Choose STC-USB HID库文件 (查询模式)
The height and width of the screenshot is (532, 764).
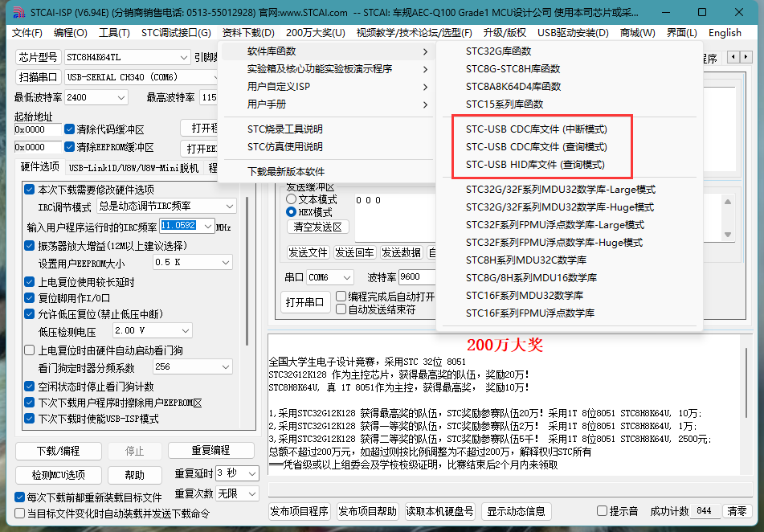pyautogui.click(x=569, y=164)
